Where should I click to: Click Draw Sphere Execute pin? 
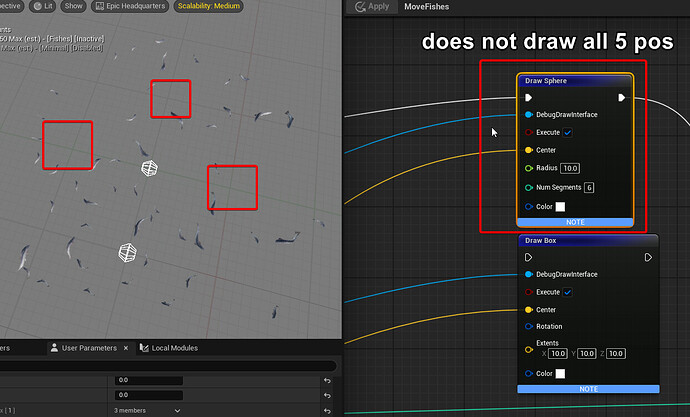(529, 132)
